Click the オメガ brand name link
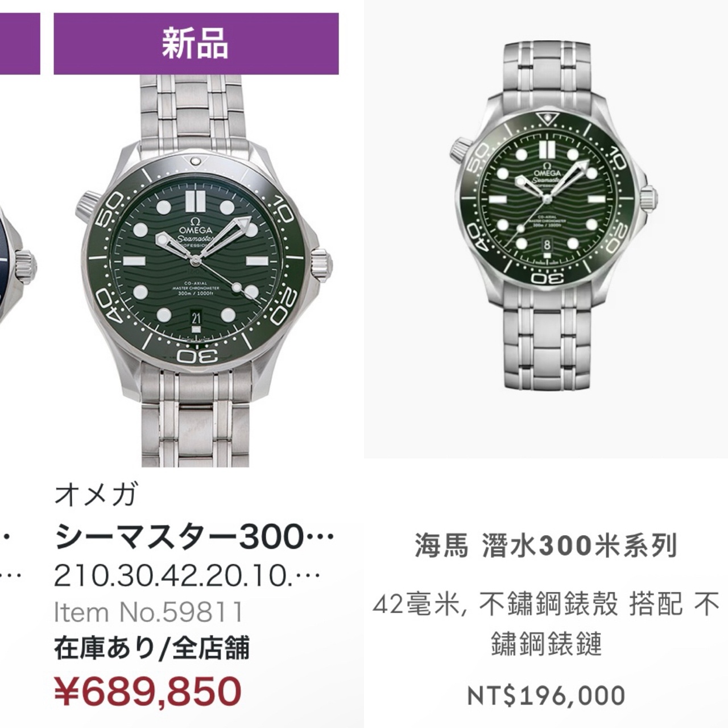 coord(96,494)
